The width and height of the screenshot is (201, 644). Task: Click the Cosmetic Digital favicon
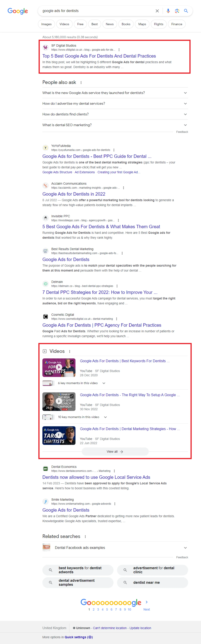click(x=45, y=316)
